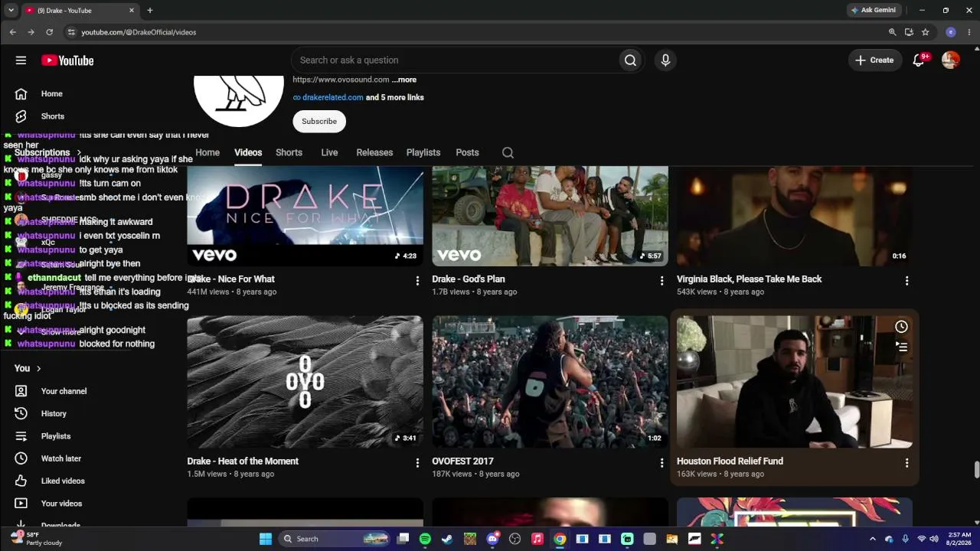This screenshot has height=551, width=980.
Task: Open options menu for Drake - Nice For What
Action: (x=417, y=281)
